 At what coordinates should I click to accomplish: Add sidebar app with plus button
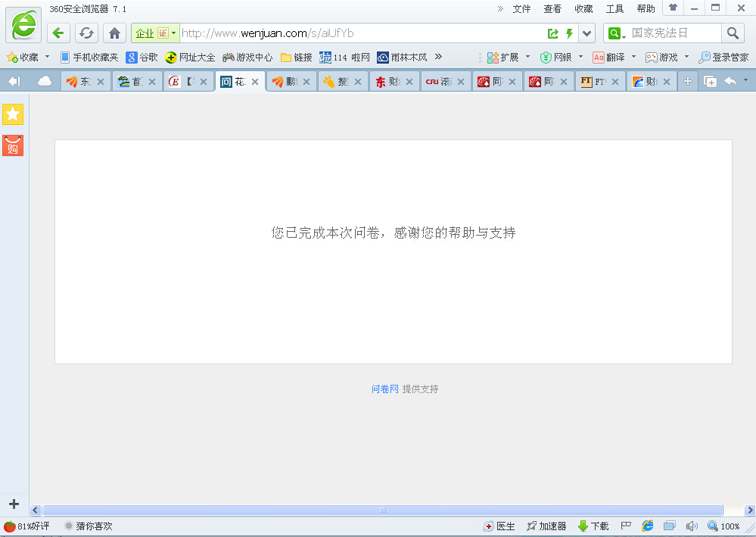click(x=14, y=504)
